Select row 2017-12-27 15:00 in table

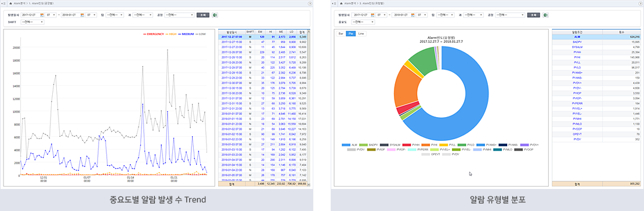point(262,42)
